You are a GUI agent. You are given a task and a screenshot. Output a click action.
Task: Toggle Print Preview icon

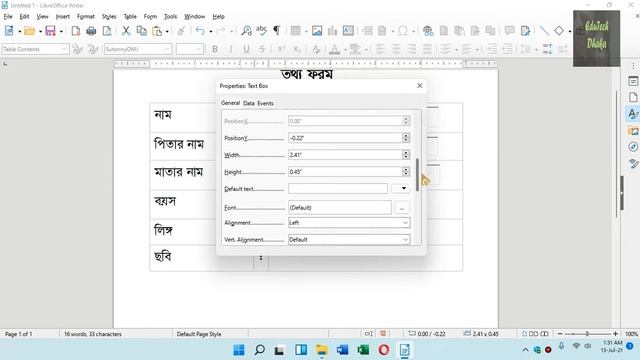pyautogui.click(x=107, y=31)
